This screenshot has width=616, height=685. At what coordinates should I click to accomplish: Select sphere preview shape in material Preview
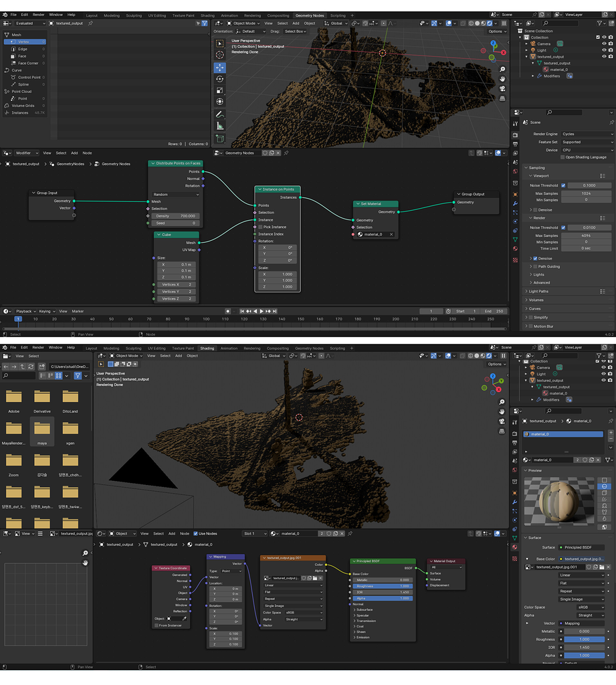point(604,487)
